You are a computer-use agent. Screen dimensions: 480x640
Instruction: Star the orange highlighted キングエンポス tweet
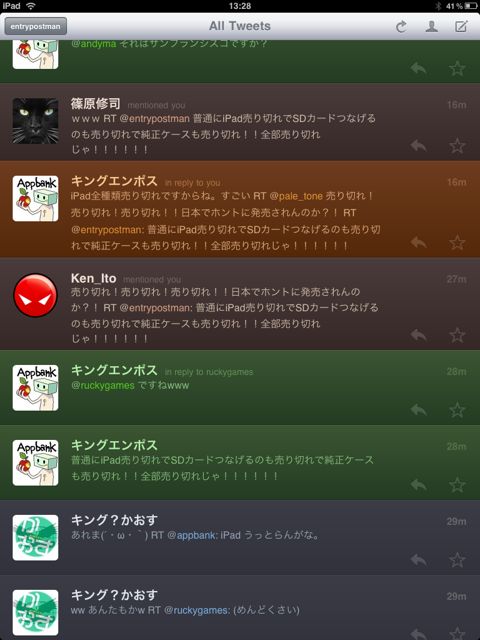pyautogui.click(x=457, y=242)
